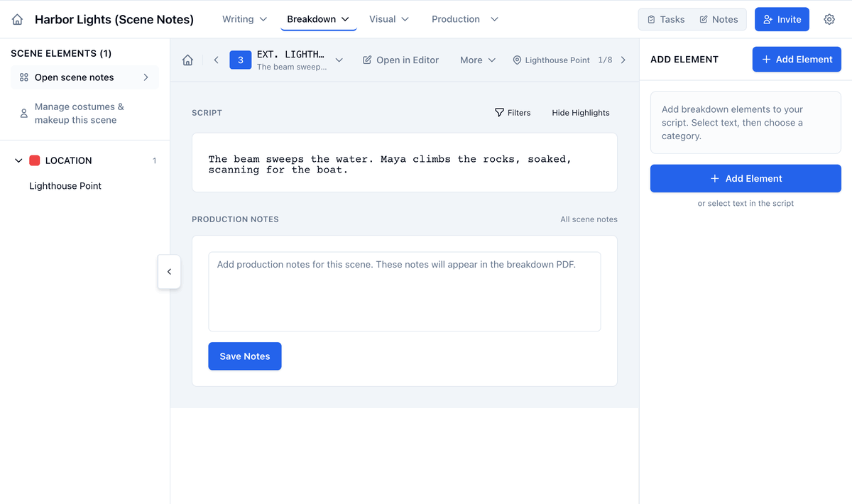Open scene notes in sidebar

[x=84, y=77]
